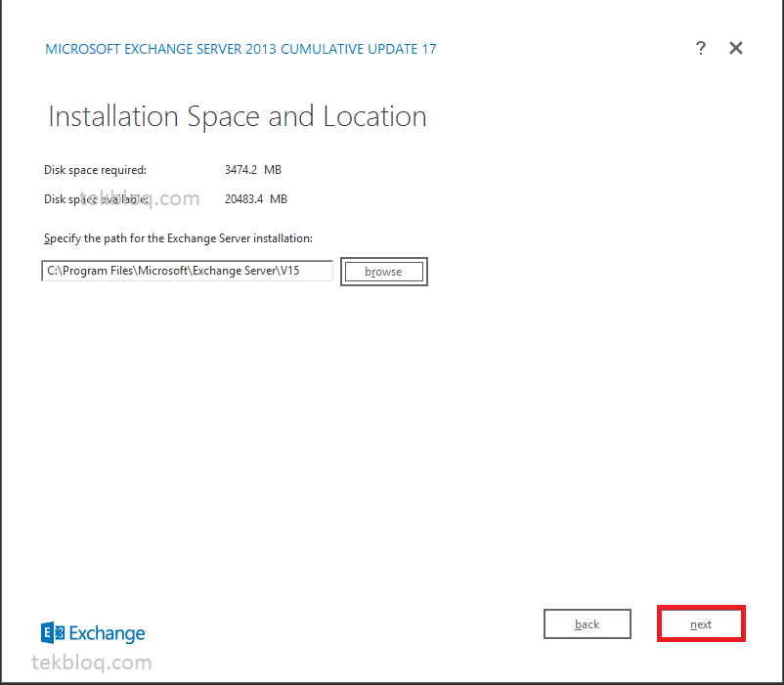The width and height of the screenshot is (784, 685).
Task: Click the Exchange logo at the bottom
Action: click(93, 633)
